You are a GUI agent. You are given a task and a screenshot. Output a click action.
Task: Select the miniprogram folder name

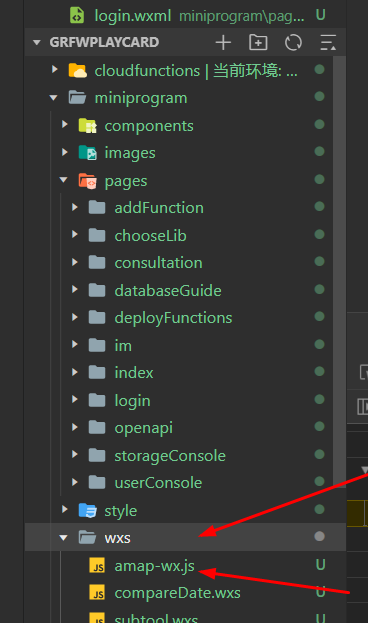click(141, 98)
